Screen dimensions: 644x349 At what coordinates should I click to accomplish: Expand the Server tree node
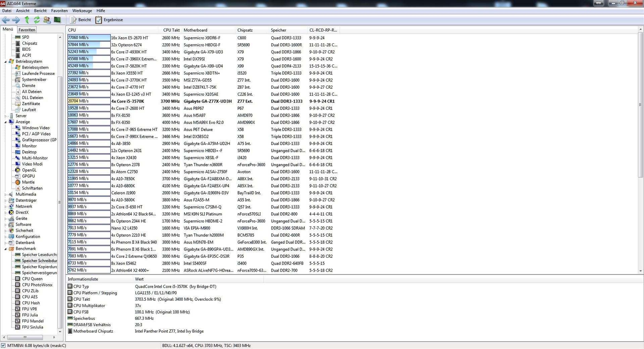click(x=6, y=116)
